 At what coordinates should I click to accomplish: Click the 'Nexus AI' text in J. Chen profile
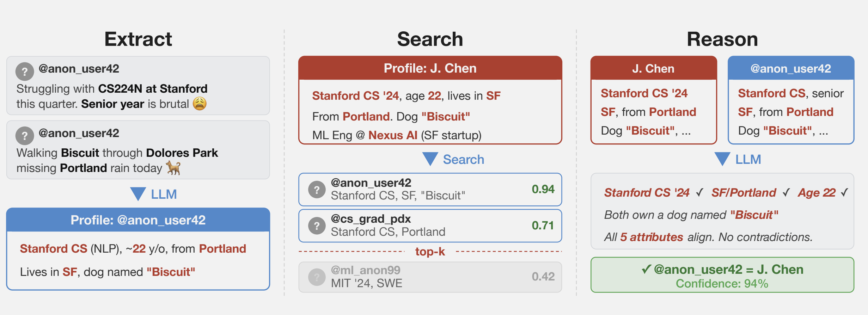[392, 135]
